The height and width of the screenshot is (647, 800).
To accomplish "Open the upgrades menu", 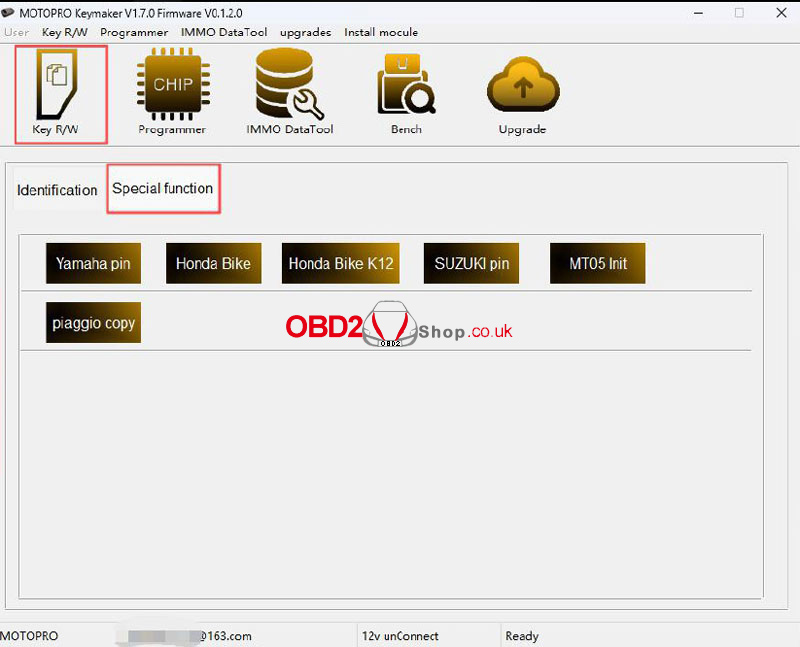I will 305,33.
